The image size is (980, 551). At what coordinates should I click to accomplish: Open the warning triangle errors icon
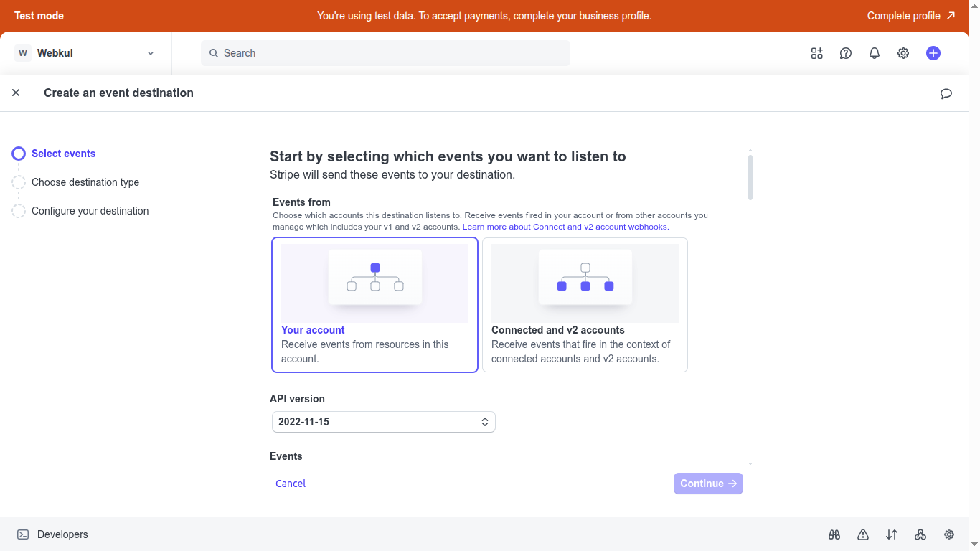pos(862,534)
